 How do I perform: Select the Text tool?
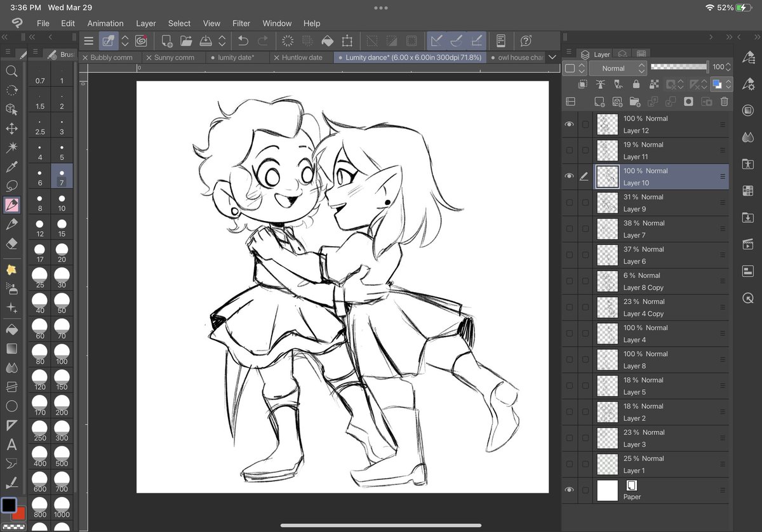click(11, 444)
